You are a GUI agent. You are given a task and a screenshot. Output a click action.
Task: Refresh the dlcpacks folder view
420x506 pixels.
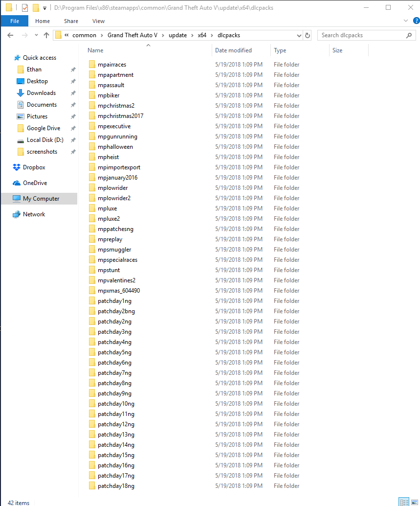click(x=308, y=35)
